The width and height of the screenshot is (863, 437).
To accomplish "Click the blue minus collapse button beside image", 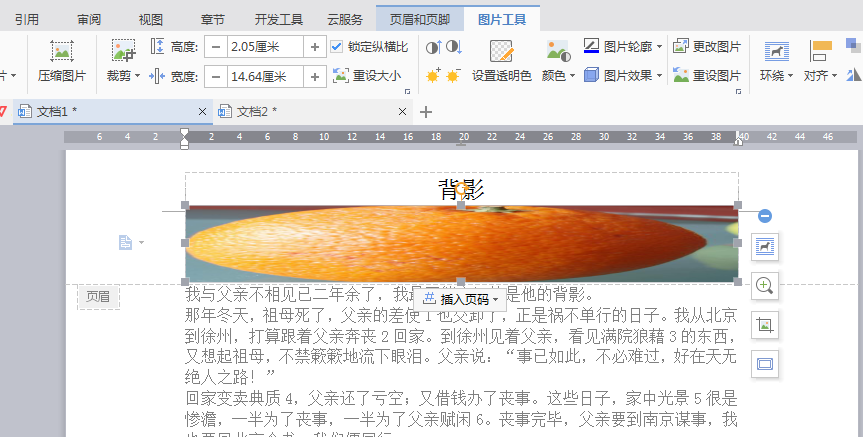I will [764, 216].
